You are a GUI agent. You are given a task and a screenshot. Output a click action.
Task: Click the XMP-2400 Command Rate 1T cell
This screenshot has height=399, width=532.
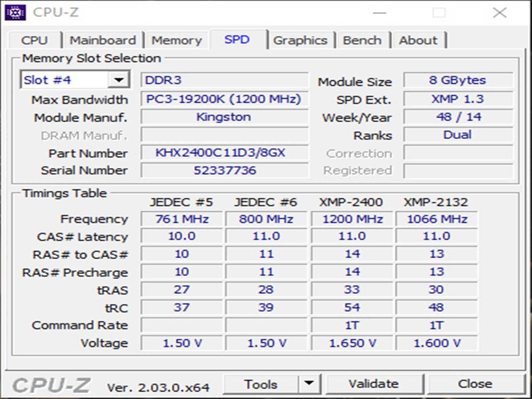pos(352,325)
